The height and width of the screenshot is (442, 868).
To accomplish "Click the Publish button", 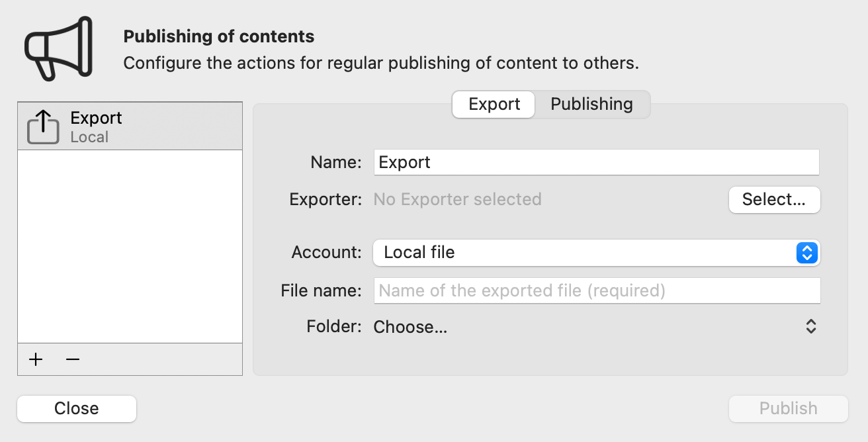I will 788,409.
